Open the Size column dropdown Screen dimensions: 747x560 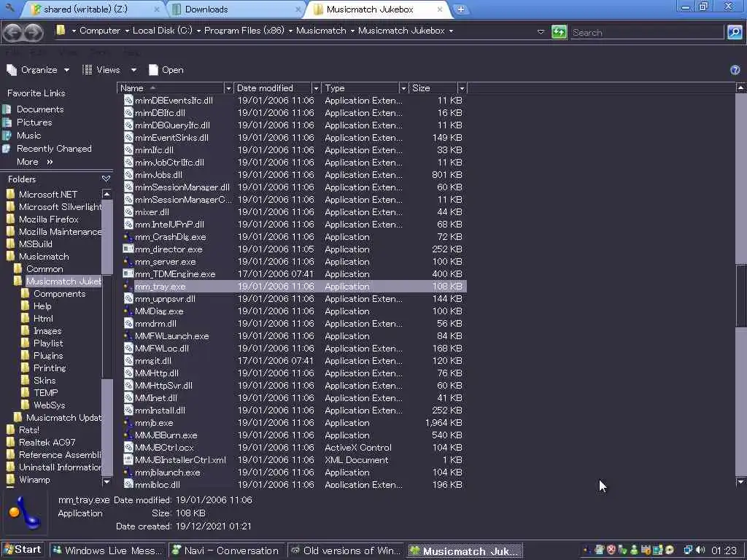tap(462, 88)
